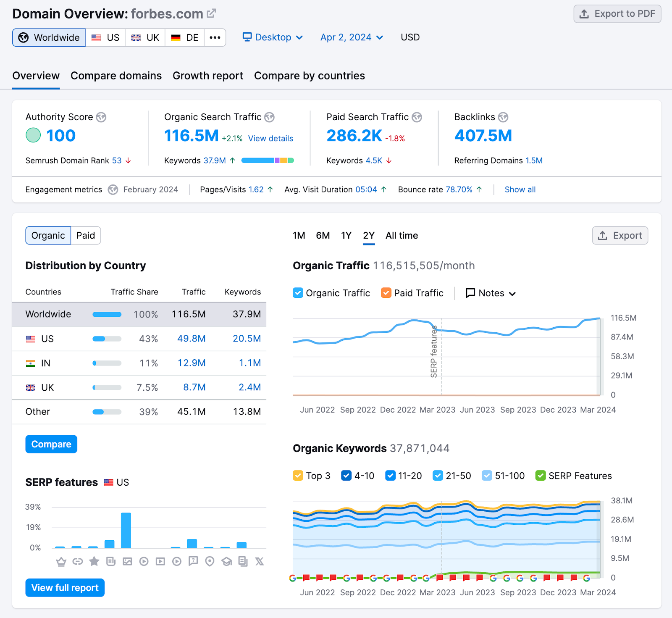The image size is (672, 618).
Task: Click the up arrow next to Keywords 37.9M
Action: click(232, 160)
